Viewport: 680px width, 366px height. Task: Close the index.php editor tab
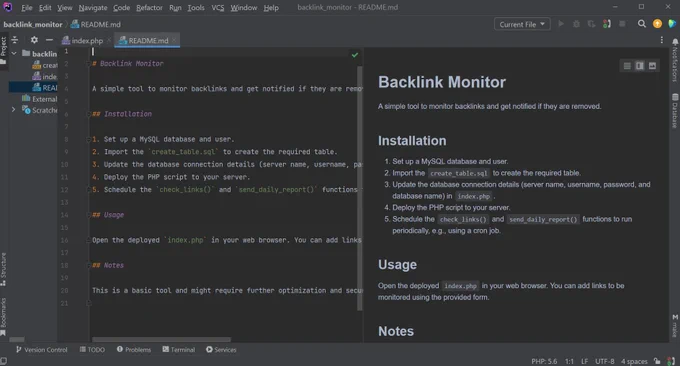pos(109,40)
